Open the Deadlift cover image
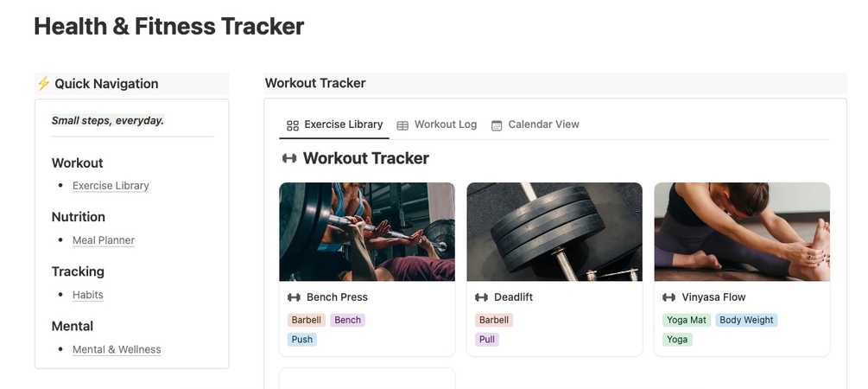Viewport: 868px width, 389px height. click(x=554, y=232)
